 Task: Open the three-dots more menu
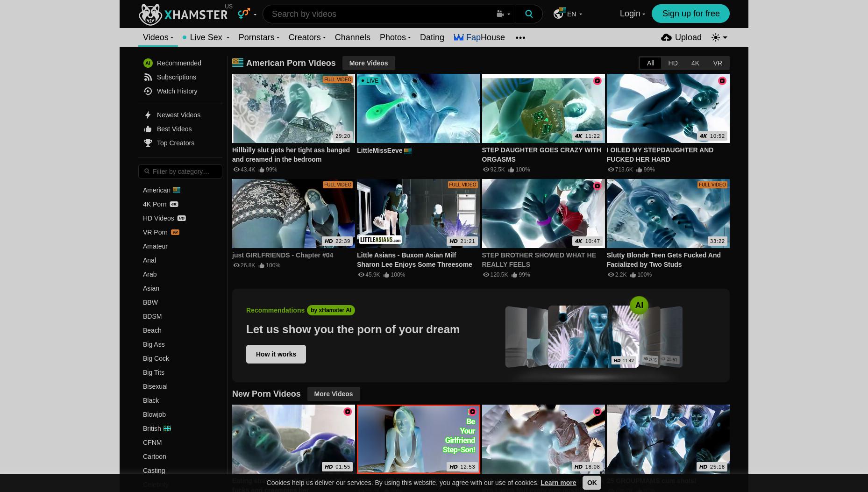520,37
